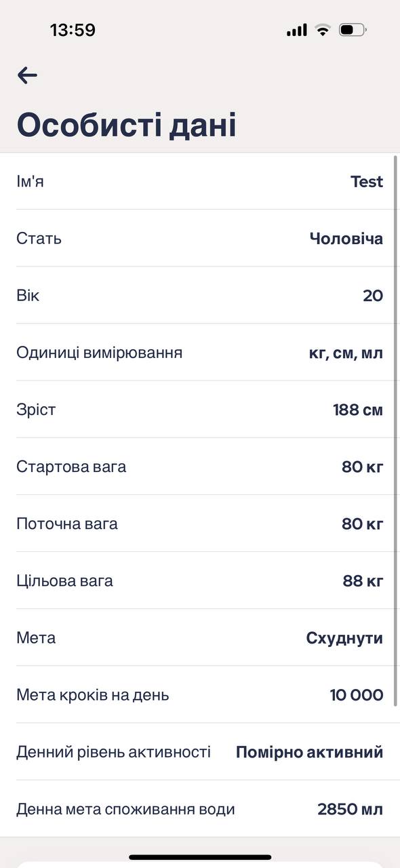Tap the cellular signal bars icon
This screenshot has height=868, width=400.
(x=297, y=31)
